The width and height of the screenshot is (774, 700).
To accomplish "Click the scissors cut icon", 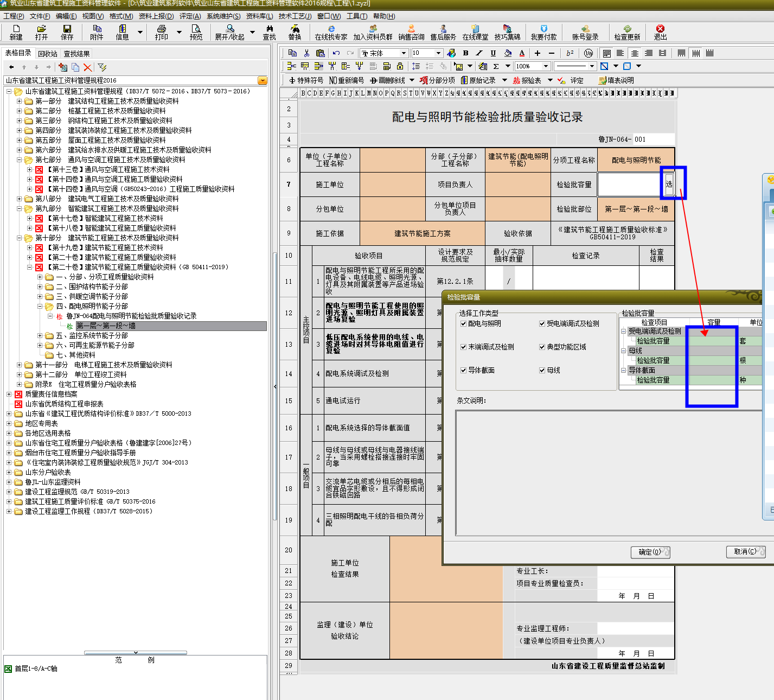I will (306, 53).
